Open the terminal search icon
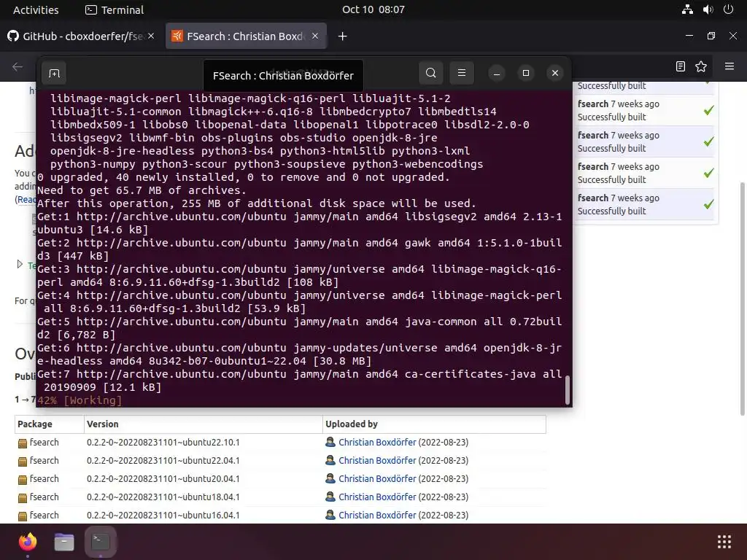The width and height of the screenshot is (747, 560). tap(430, 73)
